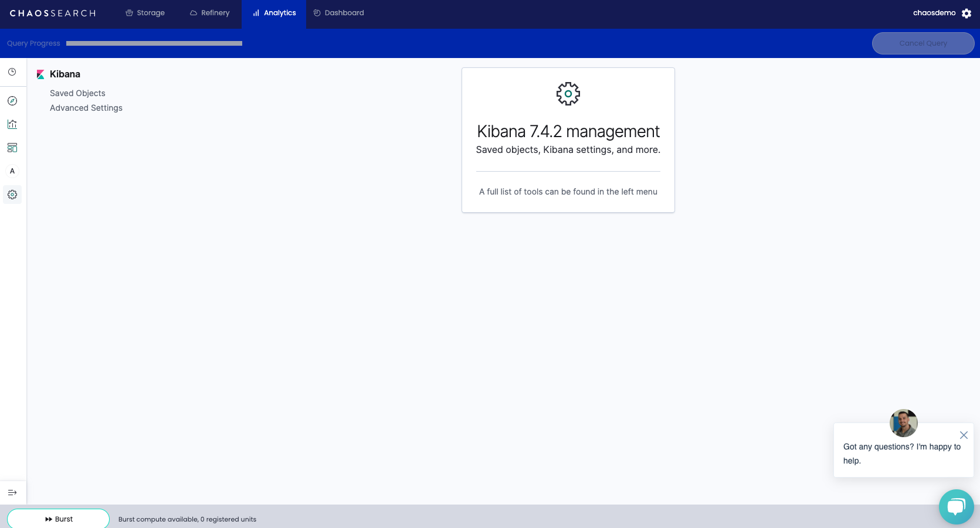Open Saved Objects

77,93
